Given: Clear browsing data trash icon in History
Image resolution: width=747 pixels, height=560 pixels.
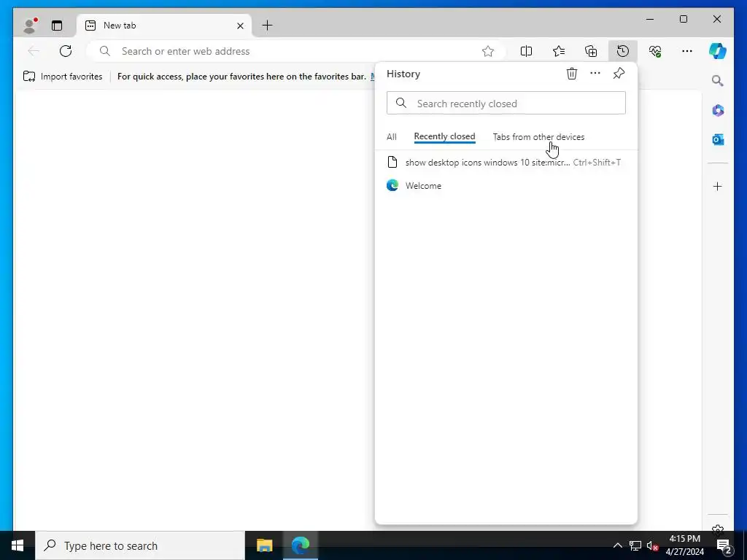Looking at the screenshot, I should click(x=572, y=74).
